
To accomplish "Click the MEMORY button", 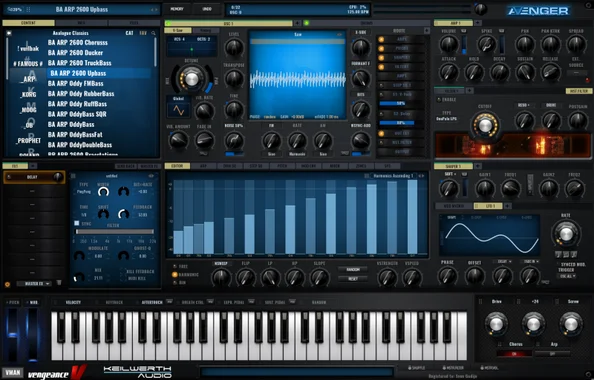I will 177,9.
